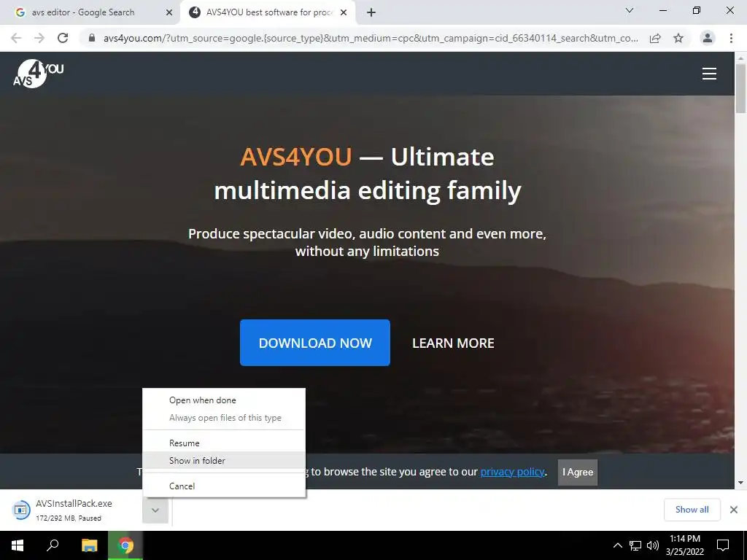Click the AVSInstallPack.exe file name
The image size is (747, 560).
pos(74,503)
